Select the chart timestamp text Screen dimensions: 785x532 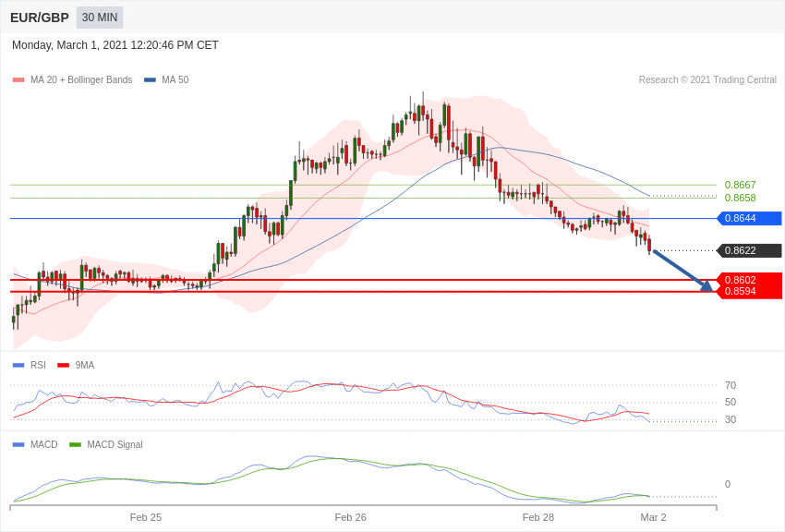click(x=115, y=45)
